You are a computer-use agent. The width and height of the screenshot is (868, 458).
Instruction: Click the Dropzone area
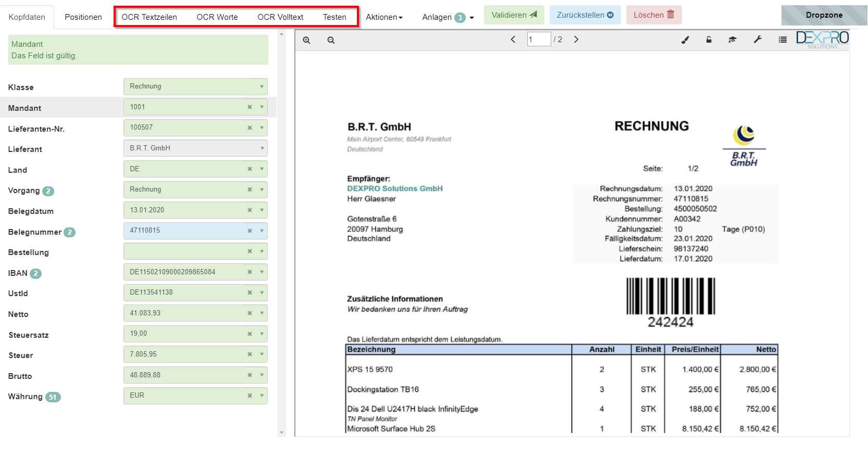[824, 15]
